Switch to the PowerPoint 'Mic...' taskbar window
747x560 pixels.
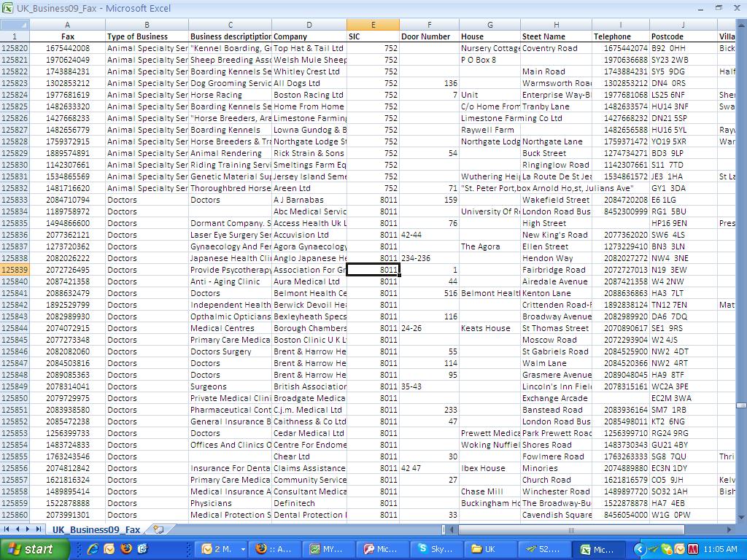pyautogui.click(x=382, y=549)
